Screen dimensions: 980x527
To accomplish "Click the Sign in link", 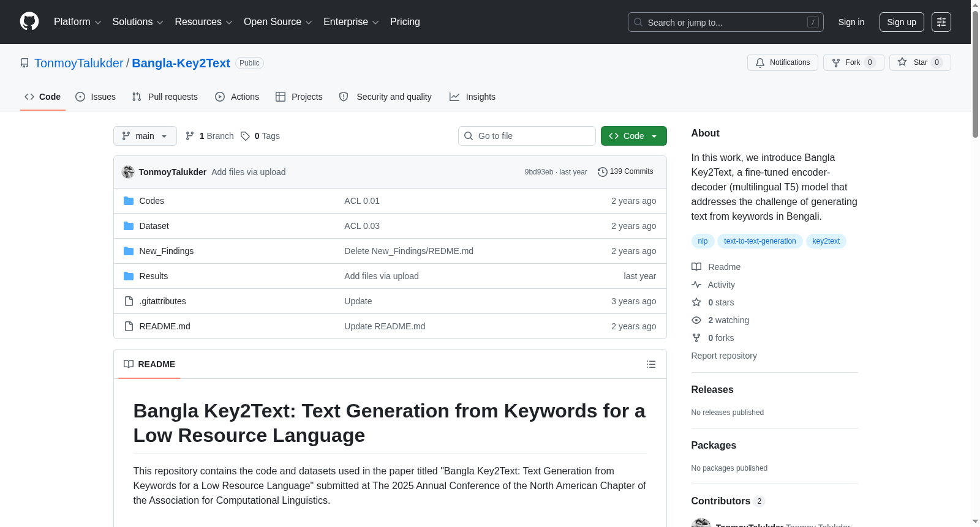I will point(851,22).
